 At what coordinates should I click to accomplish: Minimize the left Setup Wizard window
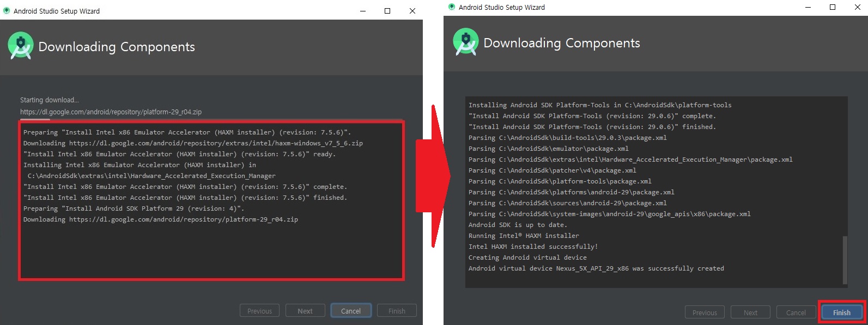[363, 11]
